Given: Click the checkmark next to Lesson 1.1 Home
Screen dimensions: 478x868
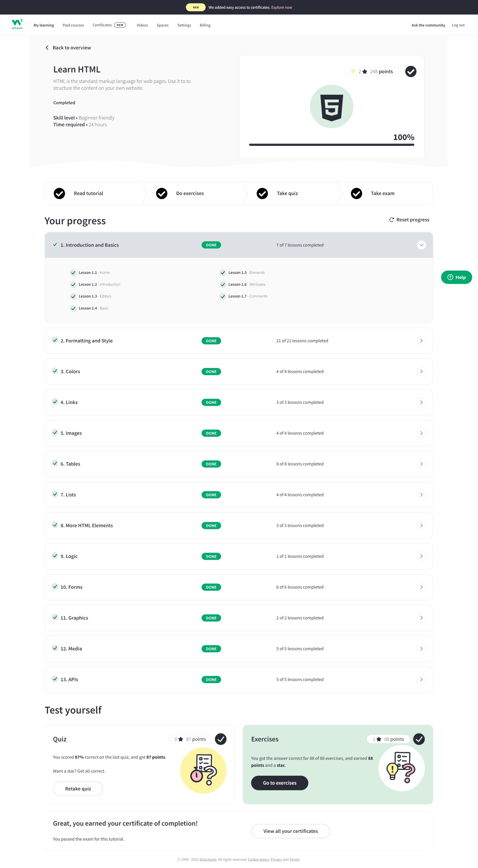Looking at the screenshot, I should pos(73,272).
